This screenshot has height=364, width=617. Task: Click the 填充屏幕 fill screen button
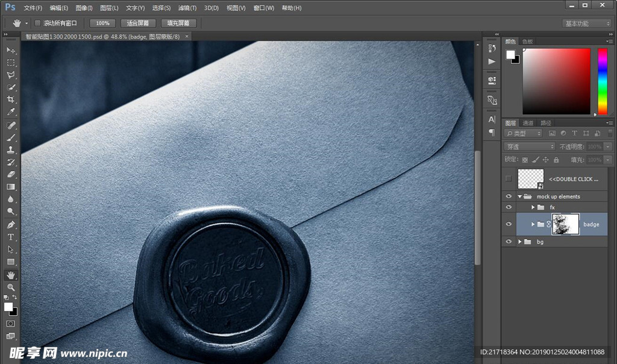(x=178, y=24)
